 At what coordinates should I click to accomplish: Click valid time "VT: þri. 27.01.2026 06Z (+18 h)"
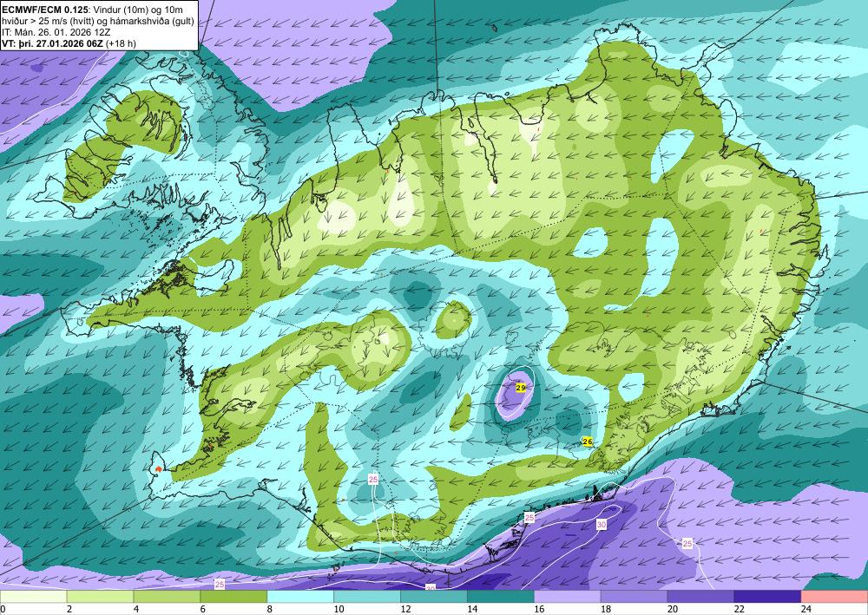pyautogui.click(x=69, y=43)
